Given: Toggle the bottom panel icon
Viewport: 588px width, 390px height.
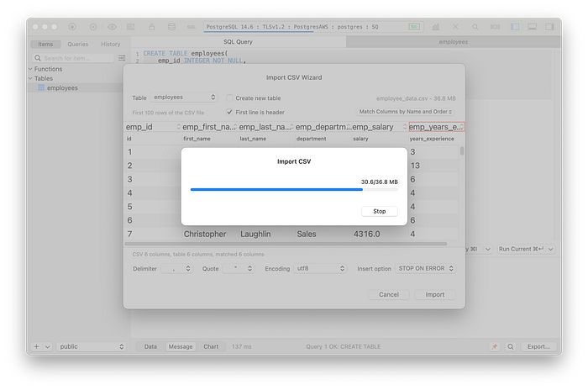Looking at the screenshot, I should pyautogui.click(x=532, y=27).
